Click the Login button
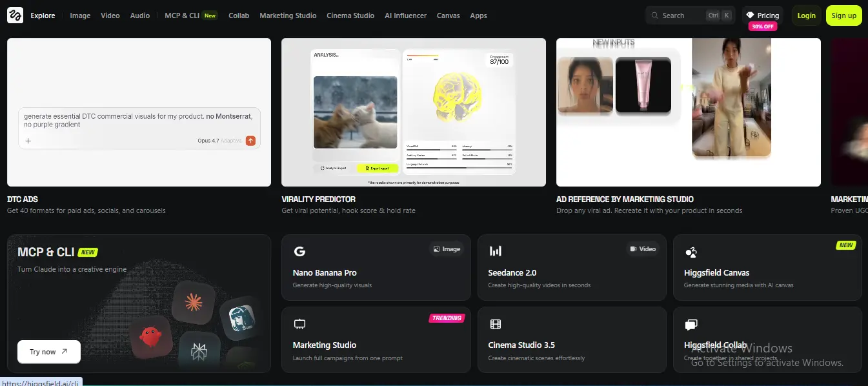 (x=806, y=15)
